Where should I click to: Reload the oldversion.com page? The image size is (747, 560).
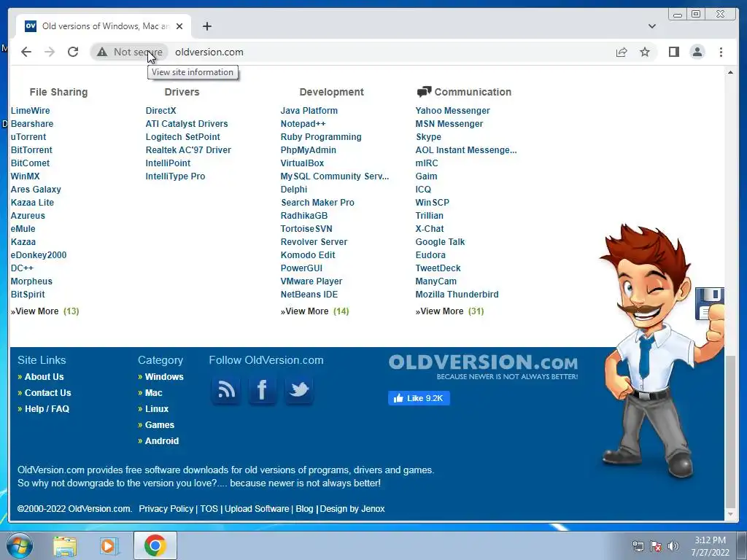point(73,52)
